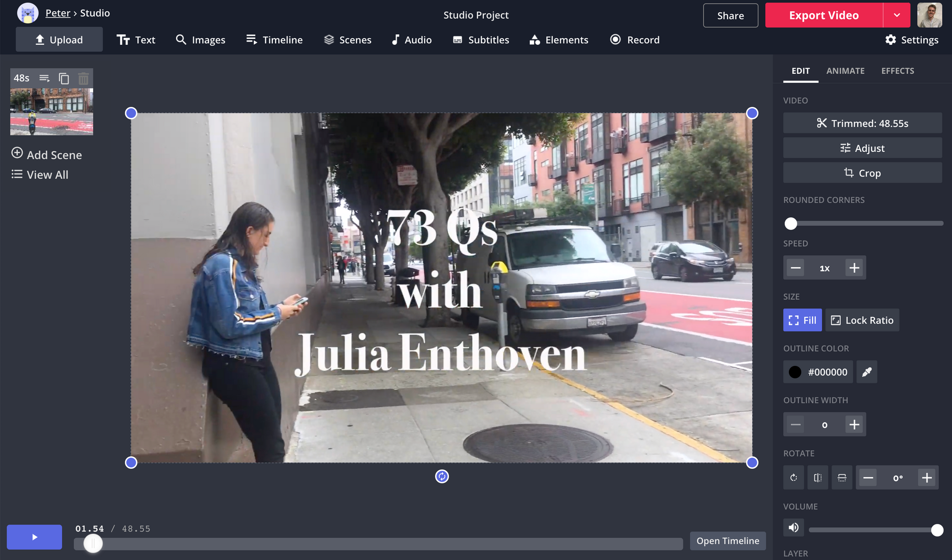The height and width of the screenshot is (560, 952).
Task: Click the scene trash delete icon
Action: click(x=83, y=78)
